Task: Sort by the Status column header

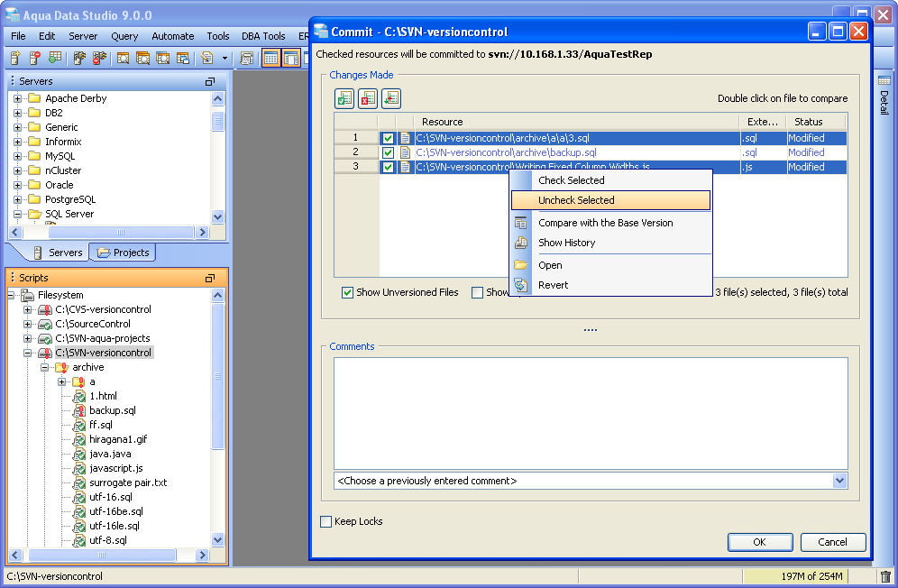Action: [x=816, y=122]
